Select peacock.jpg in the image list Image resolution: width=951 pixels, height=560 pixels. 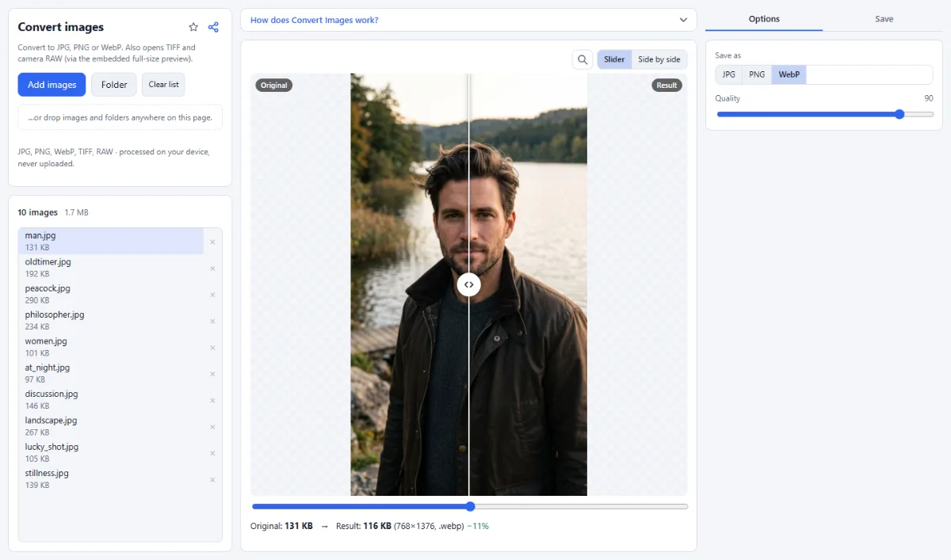tap(111, 295)
